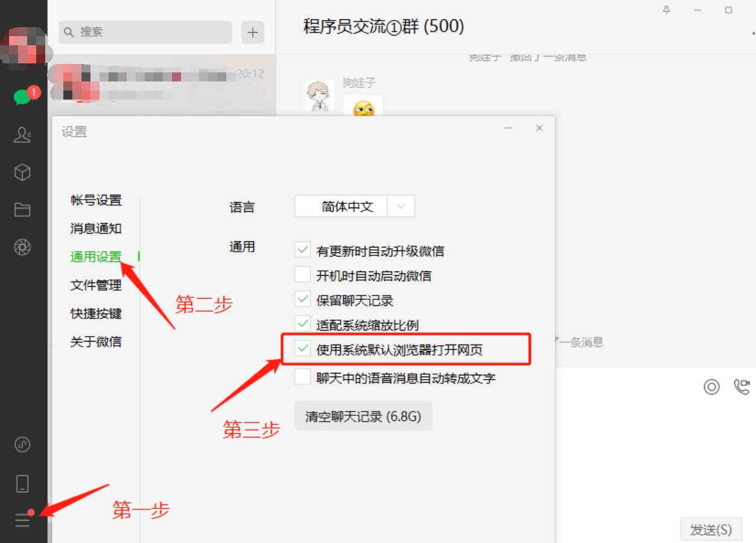Open the Contacts icon in sidebar
This screenshot has height=543, width=756.
point(22,135)
